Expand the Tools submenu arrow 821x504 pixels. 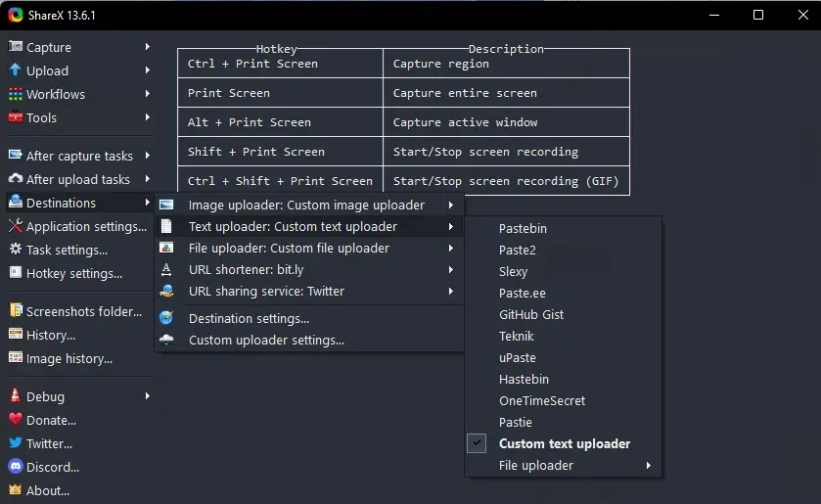[148, 117]
